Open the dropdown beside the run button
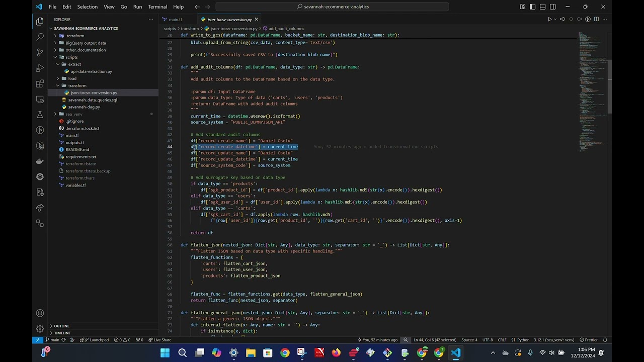The image size is (644, 362). click(555, 19)
